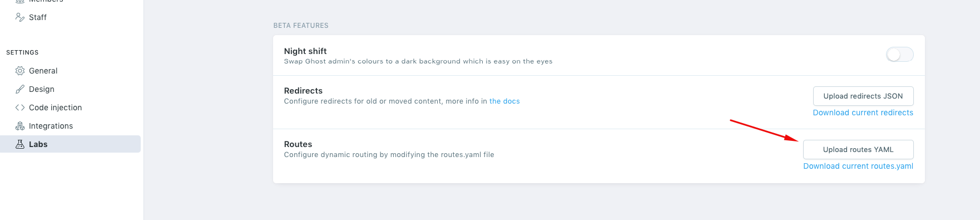Open the Integrations modules icon
Image resolution: width=980 pixels, height=220 pixels.
point(20,126)
